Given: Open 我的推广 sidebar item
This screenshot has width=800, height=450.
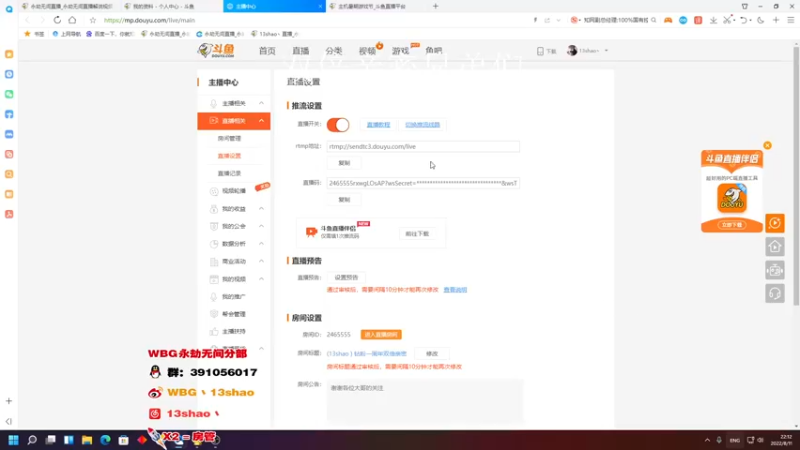Looking at the screenshot, I should coord(234,296).
